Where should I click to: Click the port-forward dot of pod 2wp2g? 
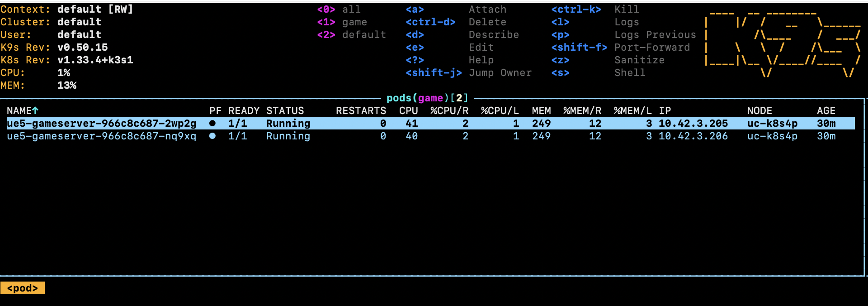click(212, 123)
